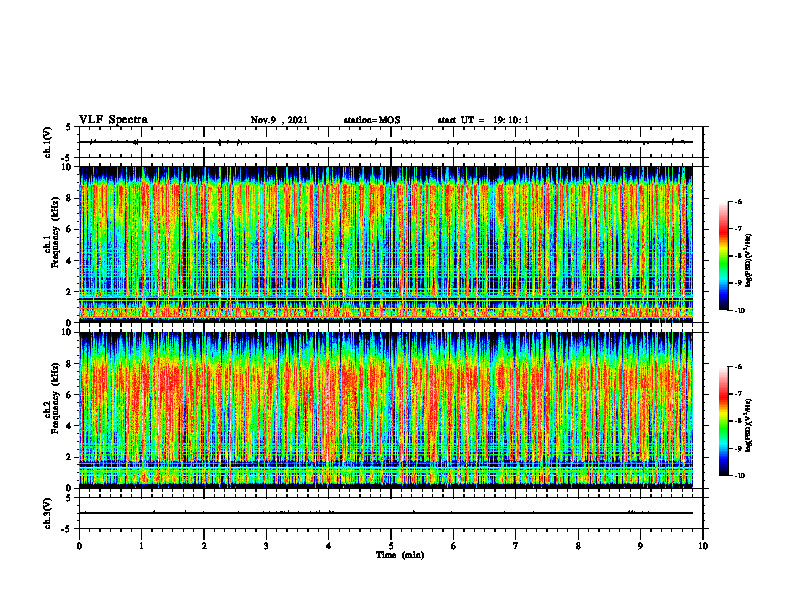Click time axis tick label "7"
The width and height of the screenshot is (792, 612).
point(516,546)
